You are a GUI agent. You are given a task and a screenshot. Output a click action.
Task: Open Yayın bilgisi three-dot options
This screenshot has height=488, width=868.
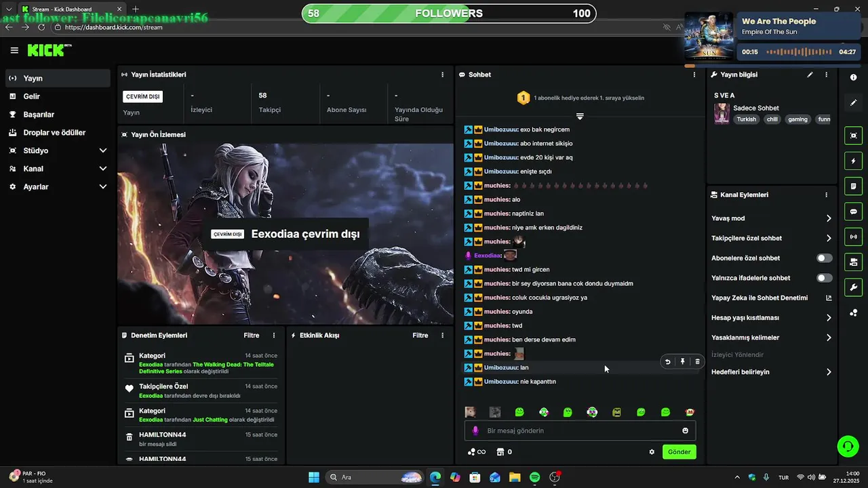point(826,75)
